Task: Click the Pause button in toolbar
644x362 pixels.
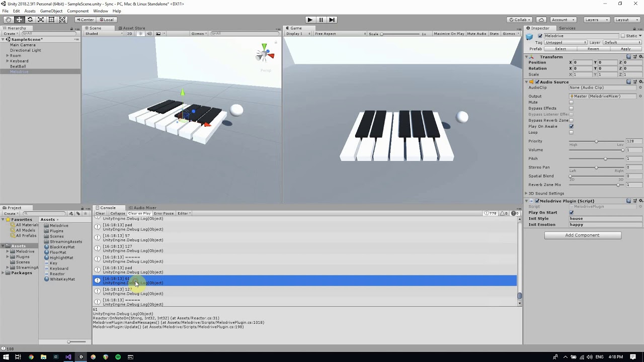Action: click(321, 20)
